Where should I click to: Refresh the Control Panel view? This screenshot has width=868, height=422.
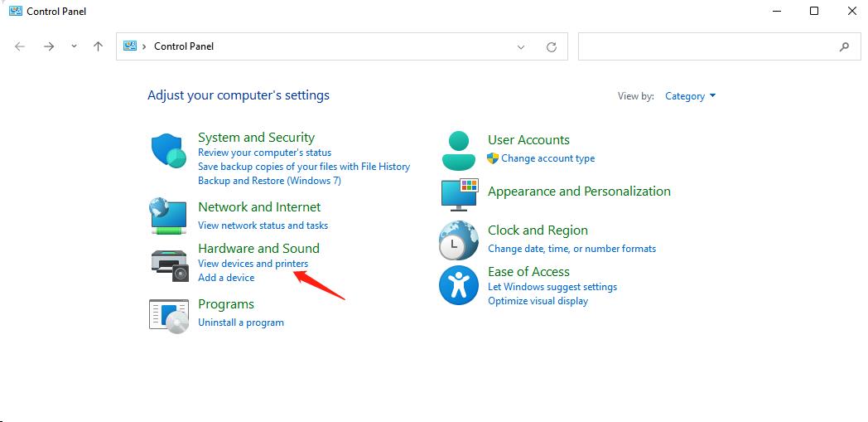point(552,47)
